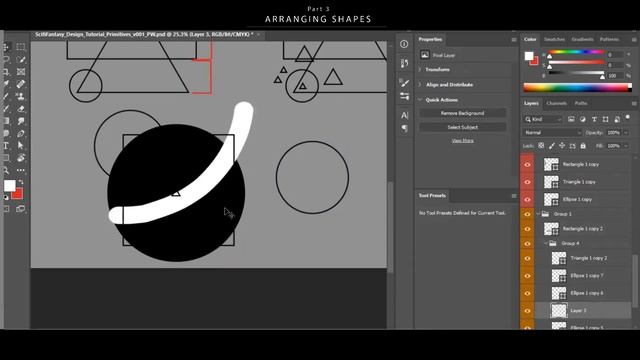Select the Zoom magnifier tool
Viewport: 640px width, 360px height.
6,170
